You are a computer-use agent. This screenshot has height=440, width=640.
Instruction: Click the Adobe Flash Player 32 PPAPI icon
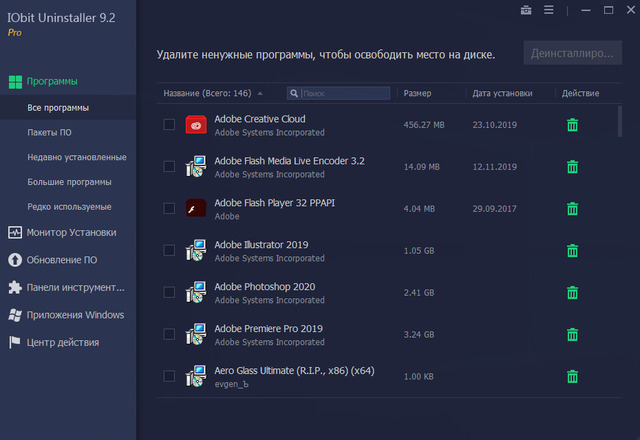[x=196, y=209]
